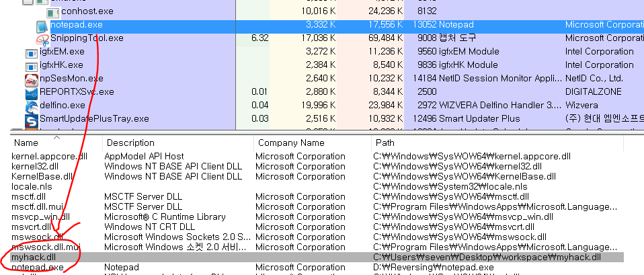Click the DIGITALZONE company cell
Viewport: 644px width, 275px height.
tap(594, 91)
